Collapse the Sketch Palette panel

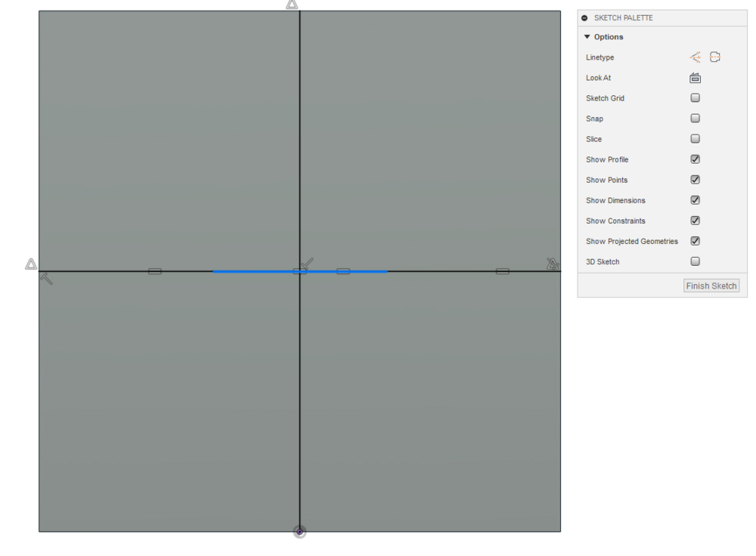(584, 18)
